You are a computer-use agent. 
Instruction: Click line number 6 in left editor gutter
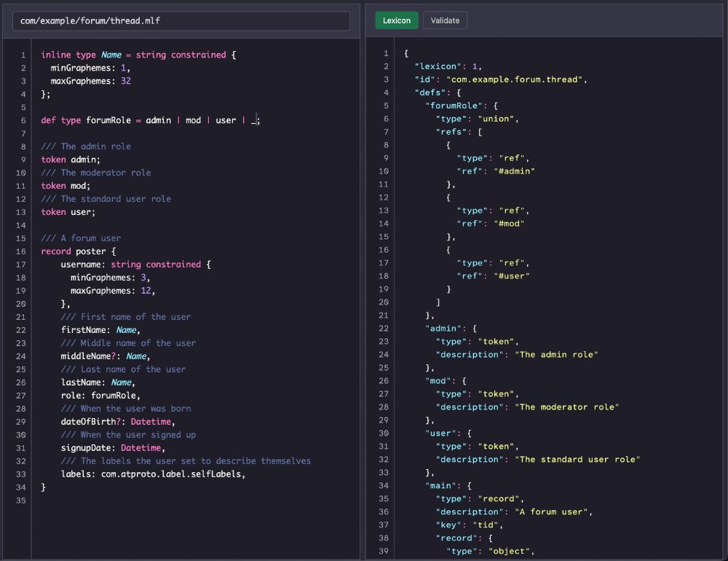pos(23,120)
